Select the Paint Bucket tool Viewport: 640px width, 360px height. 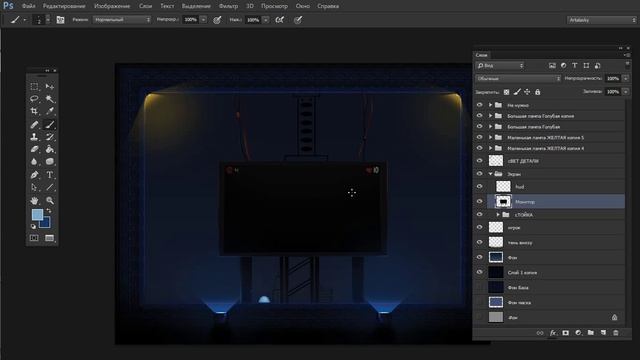coord(50,149)
